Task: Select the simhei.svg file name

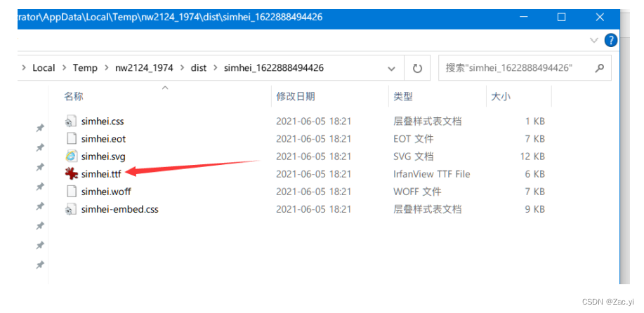Action: point(103,156)
